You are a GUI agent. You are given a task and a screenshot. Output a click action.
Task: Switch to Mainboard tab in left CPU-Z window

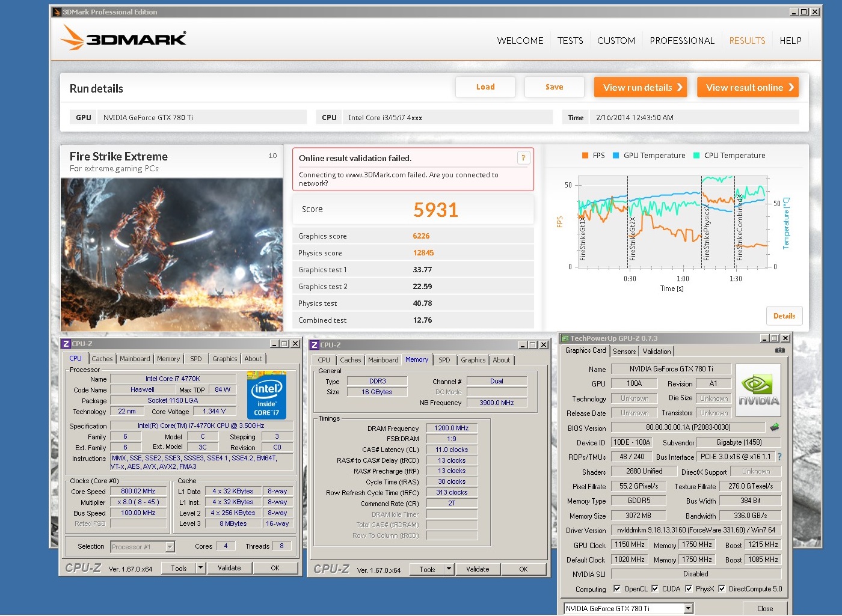pyautogui.click(x=135, y=359)
